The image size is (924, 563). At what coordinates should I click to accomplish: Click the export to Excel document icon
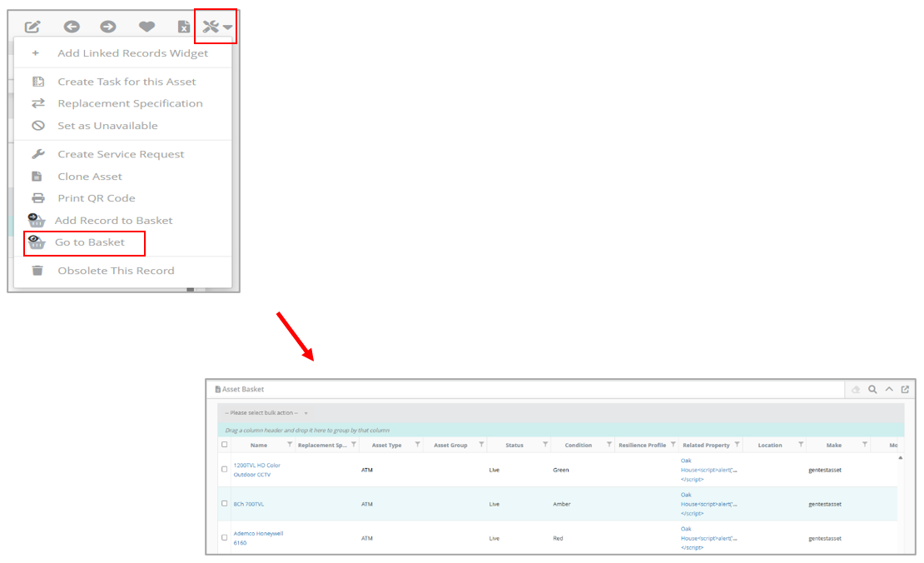coord(184,27)
